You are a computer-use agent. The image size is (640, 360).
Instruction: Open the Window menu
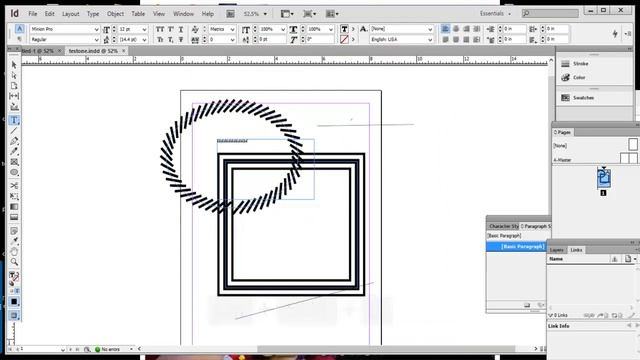click(183, 14)
